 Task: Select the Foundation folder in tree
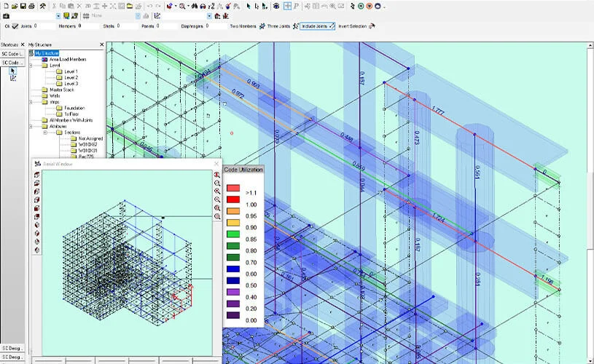[x=74, y=108]
